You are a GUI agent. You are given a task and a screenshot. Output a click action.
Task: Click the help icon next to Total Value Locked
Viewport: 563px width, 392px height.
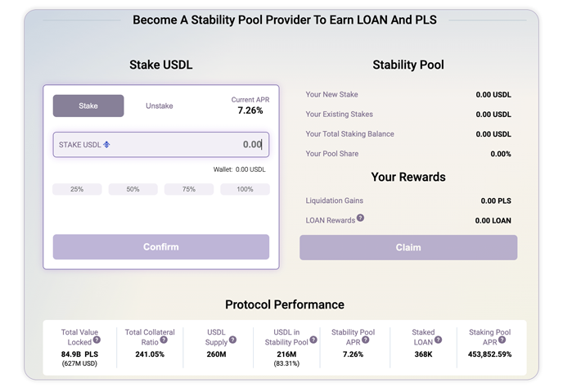click(97, 340)
